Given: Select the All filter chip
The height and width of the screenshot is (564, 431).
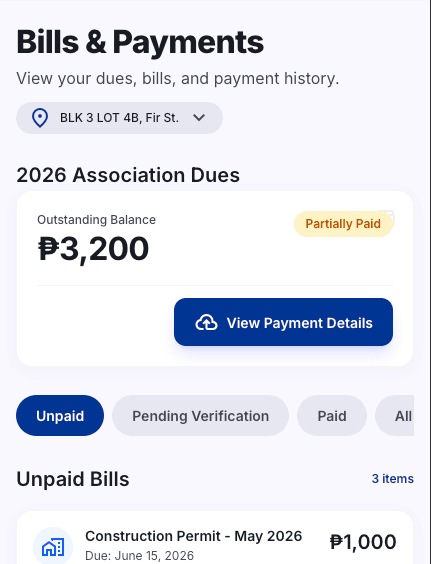Looking at the screenshot, I should click(x=395, y=415).
